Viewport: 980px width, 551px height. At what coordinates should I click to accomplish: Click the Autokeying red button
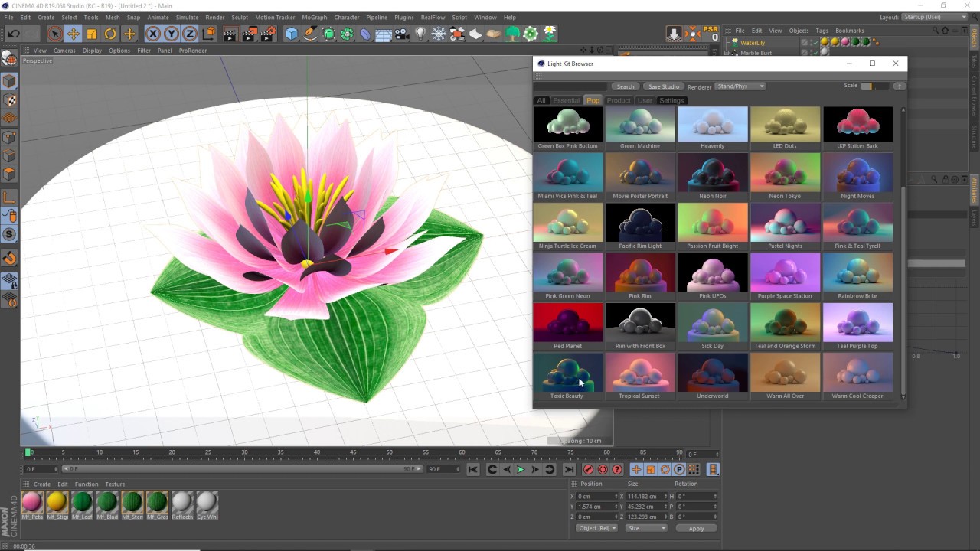tap(603, 469)
